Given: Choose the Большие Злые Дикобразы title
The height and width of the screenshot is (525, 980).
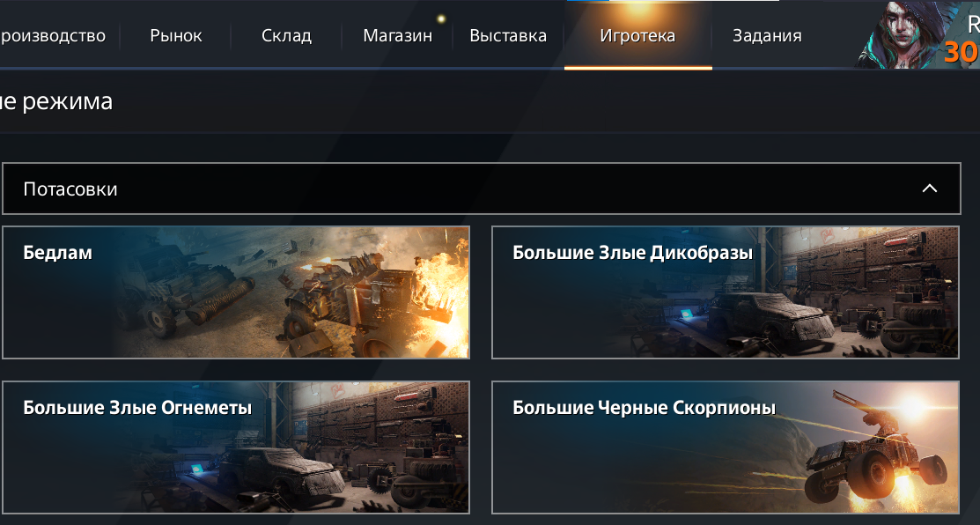Looking at the screenshot, I should [x=632, y=253].
